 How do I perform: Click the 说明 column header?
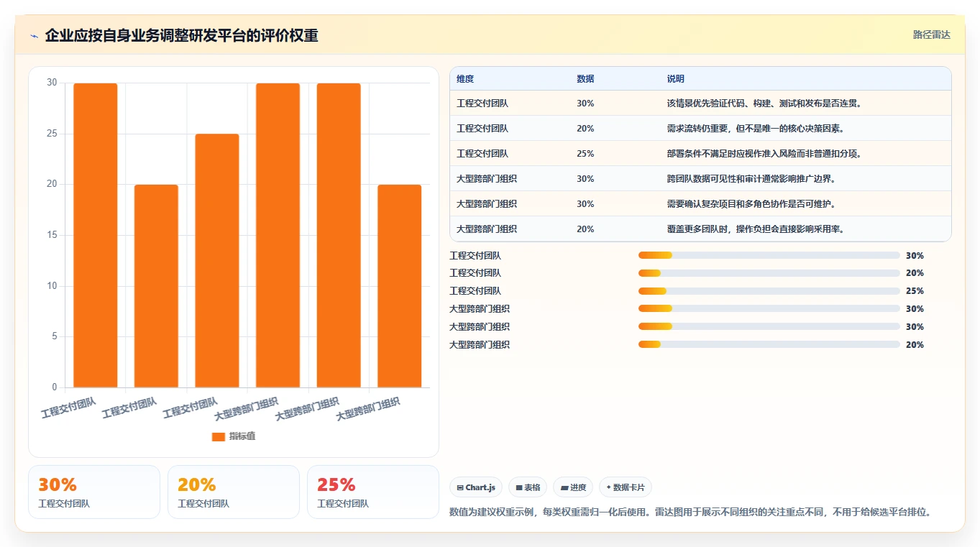click(676, 79)
